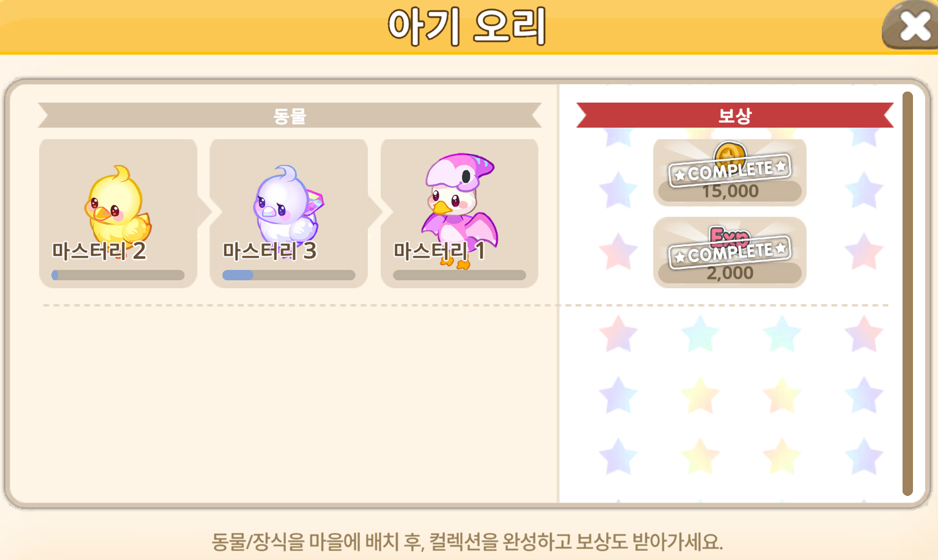This screenshot has width=938, height=560.
Task: Click the 마스터리 3 label
Action: [x=269, y=250]
